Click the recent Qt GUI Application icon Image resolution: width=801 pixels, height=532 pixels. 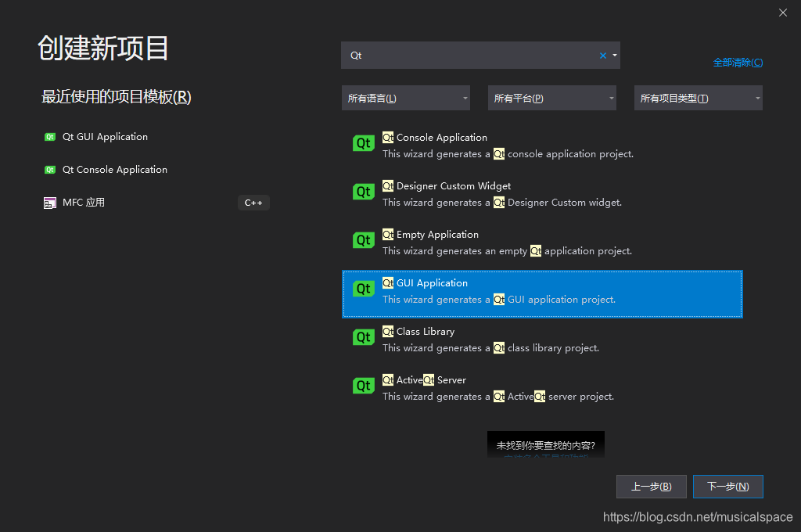click(49, 137)
